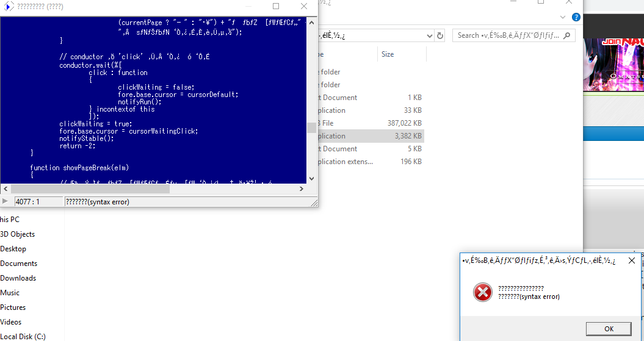Maximize the script editor window

(276, 6)
